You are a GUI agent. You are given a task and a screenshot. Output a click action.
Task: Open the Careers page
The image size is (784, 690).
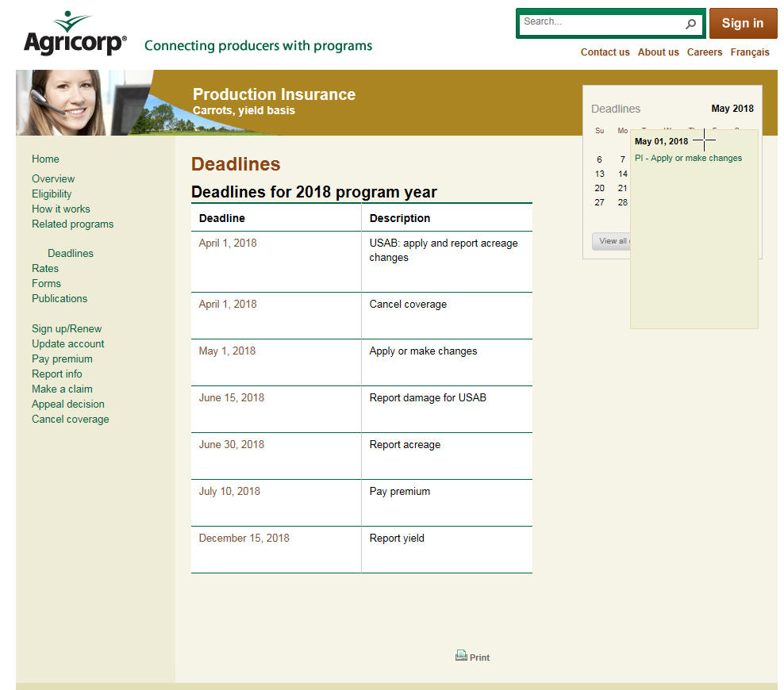pyautogui.click(x=705, y=52)
